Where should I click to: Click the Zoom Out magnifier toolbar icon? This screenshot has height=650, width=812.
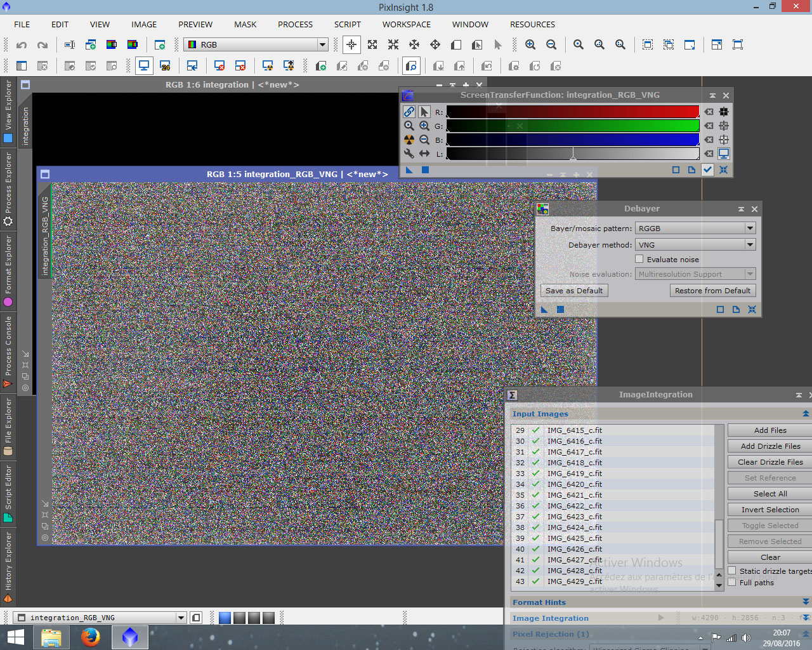(551, 44)
